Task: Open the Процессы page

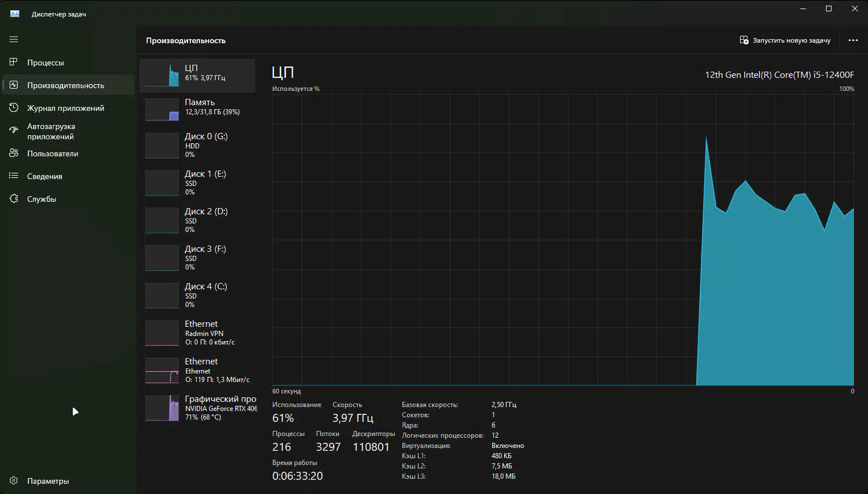Action: click(x=68, y=63)
